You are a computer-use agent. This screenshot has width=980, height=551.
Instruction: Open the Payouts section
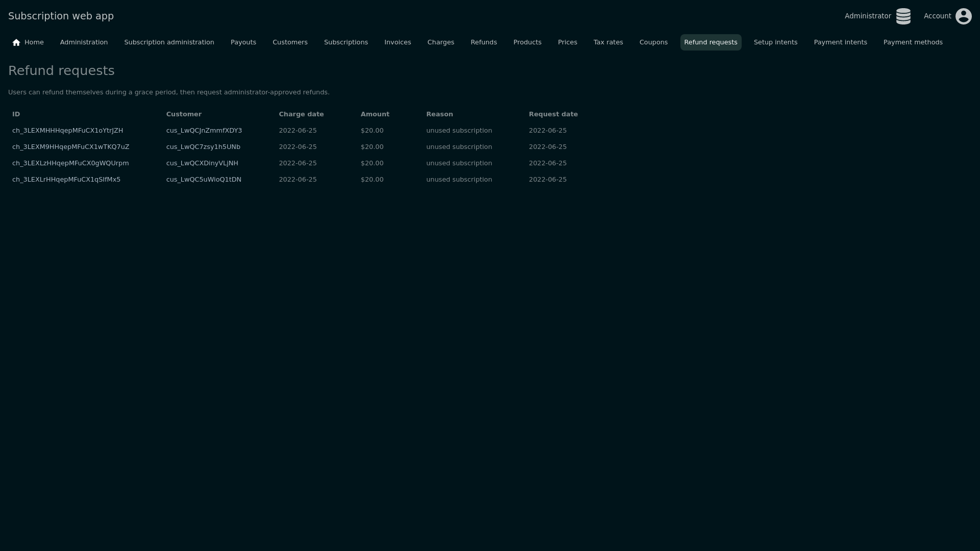243,42
